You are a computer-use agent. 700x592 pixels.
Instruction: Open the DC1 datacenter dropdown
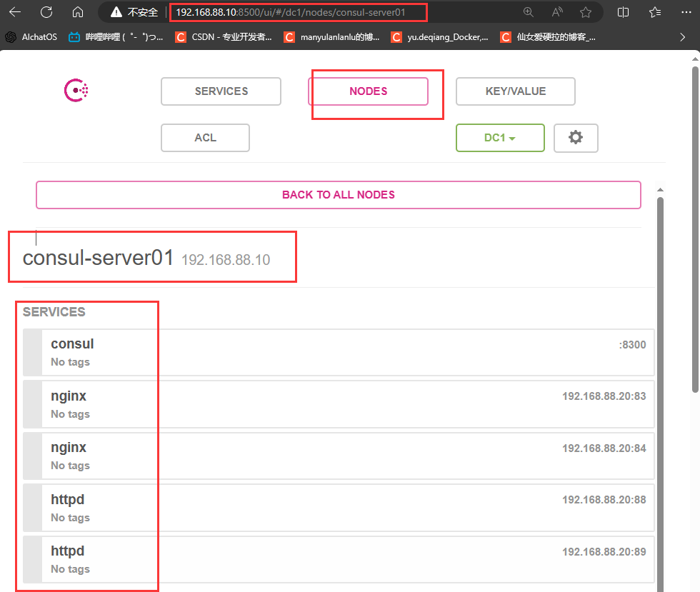tap(500, 138)
